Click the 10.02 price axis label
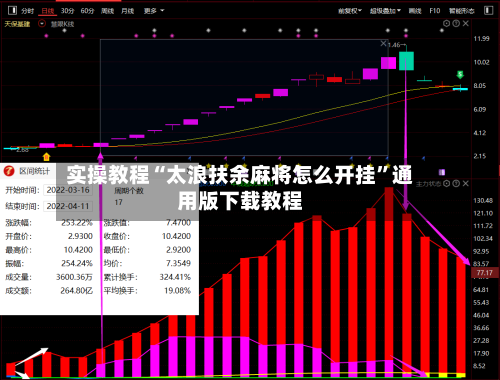Viewport: 500px width, 380px height. pyautogui.click(x=482, y=62)
